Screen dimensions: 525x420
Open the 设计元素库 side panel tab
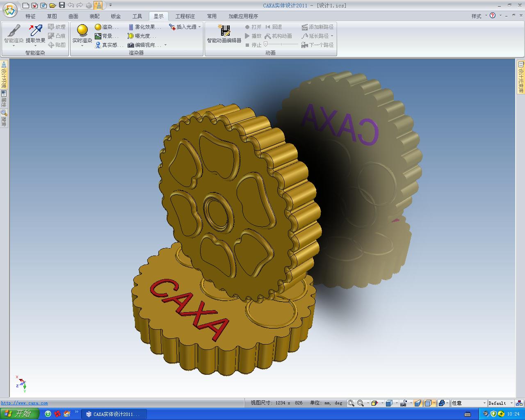coord(521,77)
